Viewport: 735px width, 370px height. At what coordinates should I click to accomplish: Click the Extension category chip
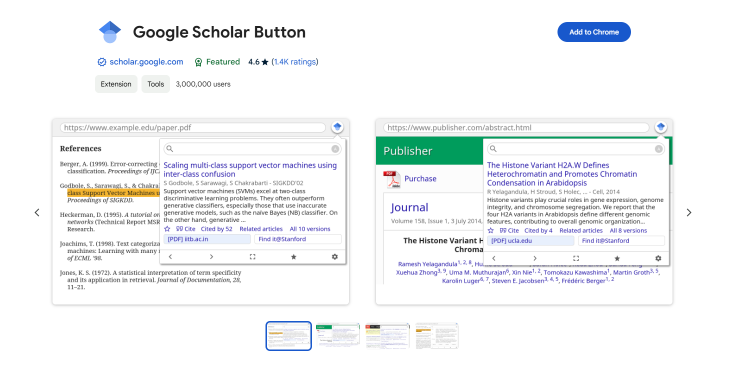click(x=116, y=84)
